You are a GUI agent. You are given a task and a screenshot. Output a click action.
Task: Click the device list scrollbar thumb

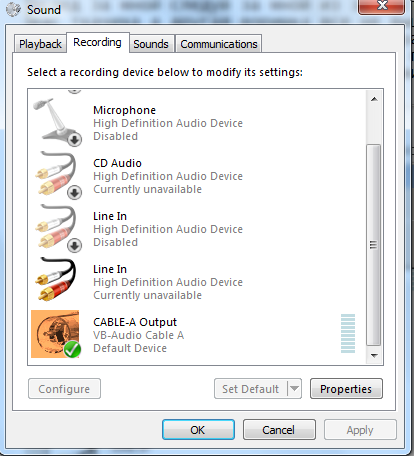click(374, 245)
